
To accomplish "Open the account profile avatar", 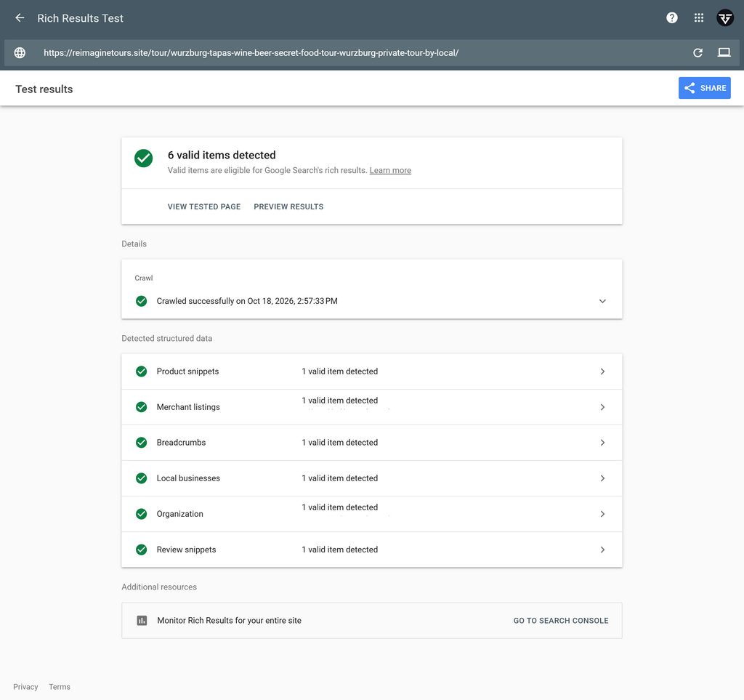I will click(725, 18).
